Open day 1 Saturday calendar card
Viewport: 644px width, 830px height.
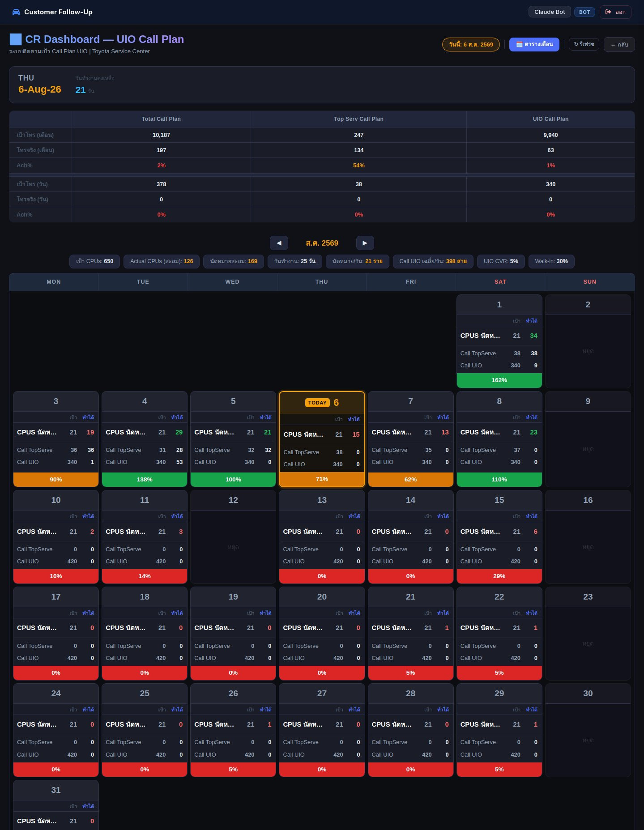(499, 341)
